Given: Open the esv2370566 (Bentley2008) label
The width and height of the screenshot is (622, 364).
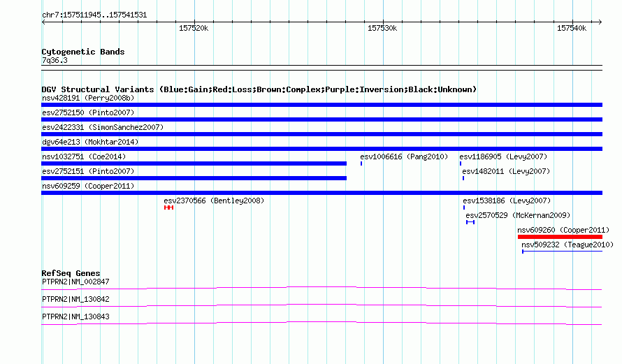Looking at the screenshot, I should click(x=214, y=201).
